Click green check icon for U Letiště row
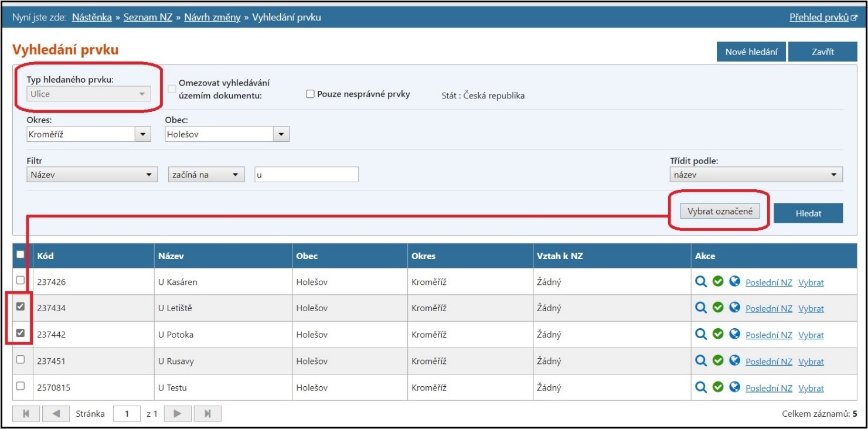The width and height of the screenshot is (868, 429). click(717, 308)
